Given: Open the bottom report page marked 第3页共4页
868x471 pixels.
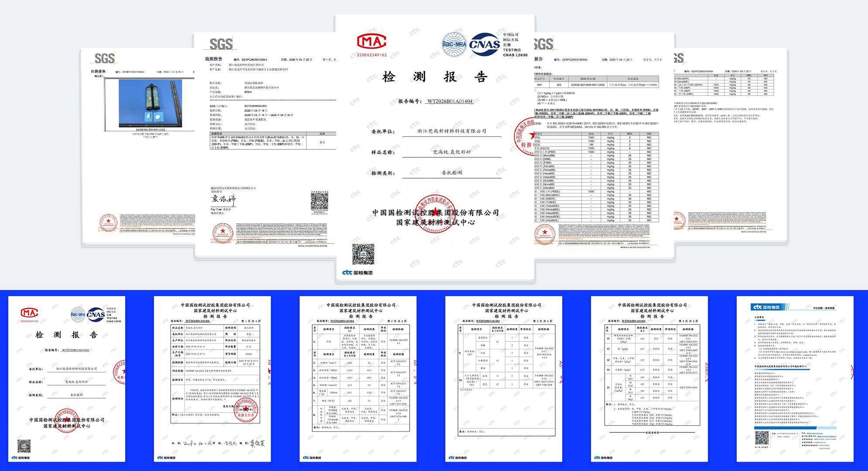Looking at the screenshot, I should [504, 379].
